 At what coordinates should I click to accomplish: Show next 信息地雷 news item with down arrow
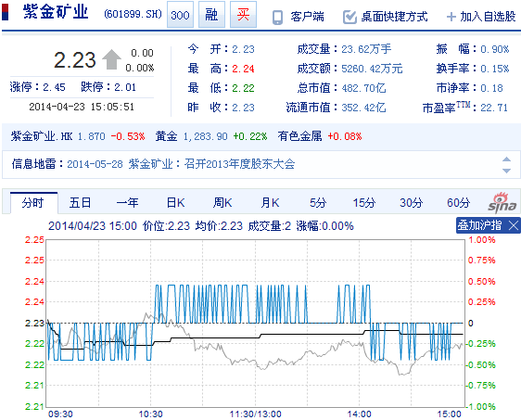(506, 171)
